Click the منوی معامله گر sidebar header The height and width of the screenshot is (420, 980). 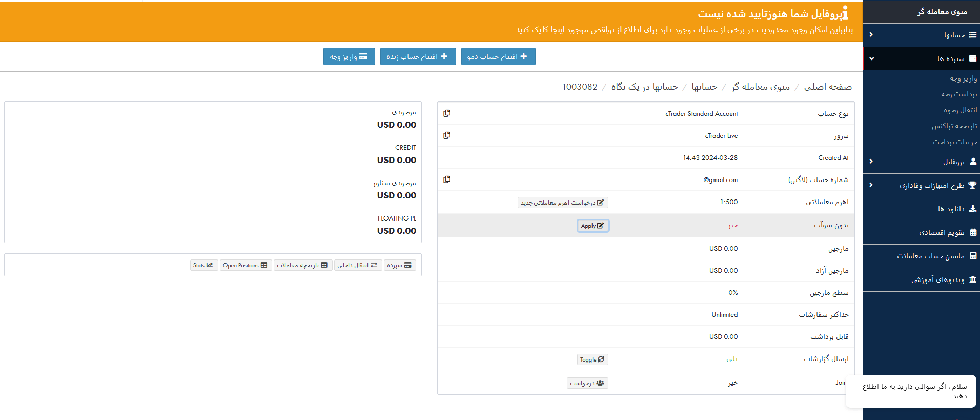pos(942,11)
